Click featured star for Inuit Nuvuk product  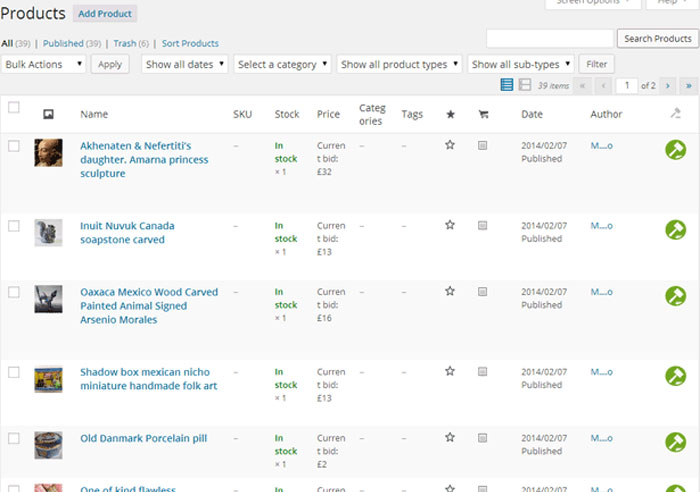(450, 225)
